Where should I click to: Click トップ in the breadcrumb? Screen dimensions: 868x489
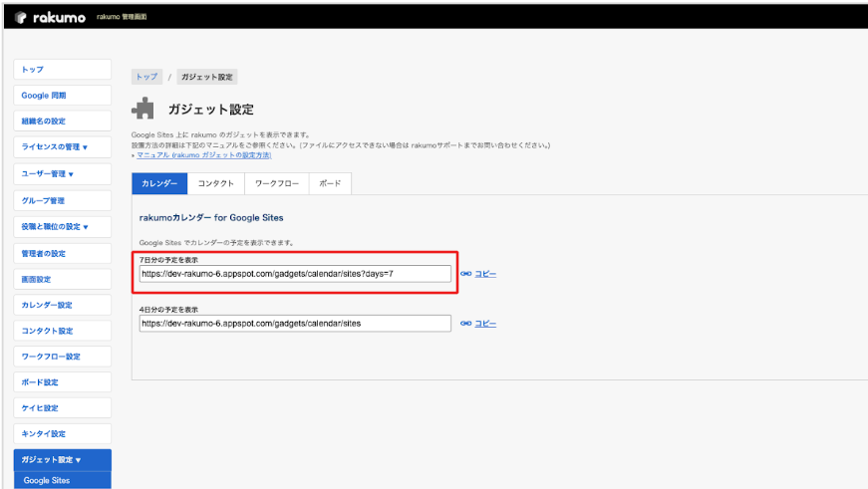coord(146,77)
